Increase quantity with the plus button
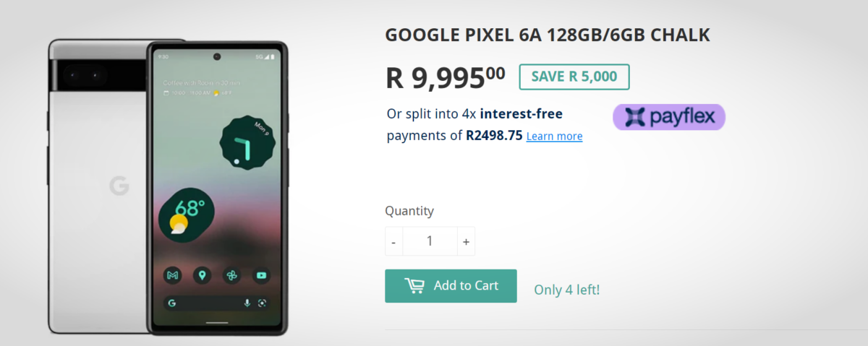 pyautogui.click(x=466, y=241)
